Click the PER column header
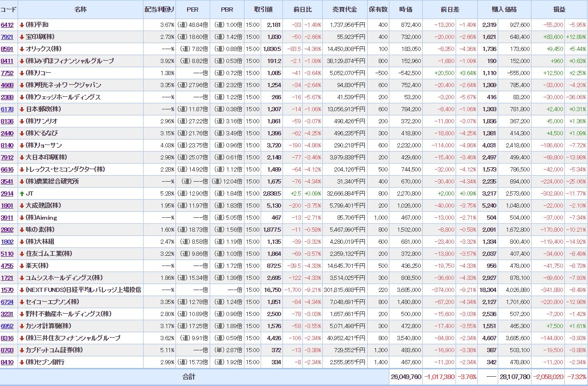This screenshot has width=588, height=386. [x=193, y=9]
